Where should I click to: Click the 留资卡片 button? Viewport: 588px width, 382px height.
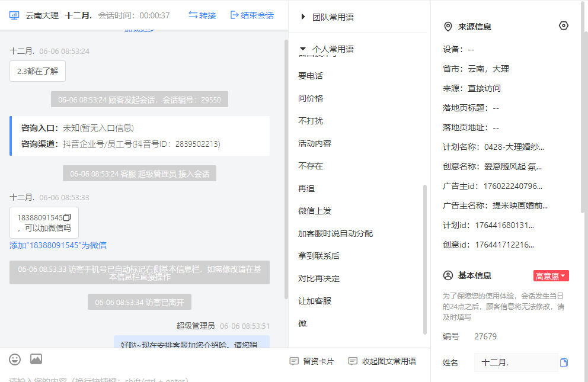[312, 361]
